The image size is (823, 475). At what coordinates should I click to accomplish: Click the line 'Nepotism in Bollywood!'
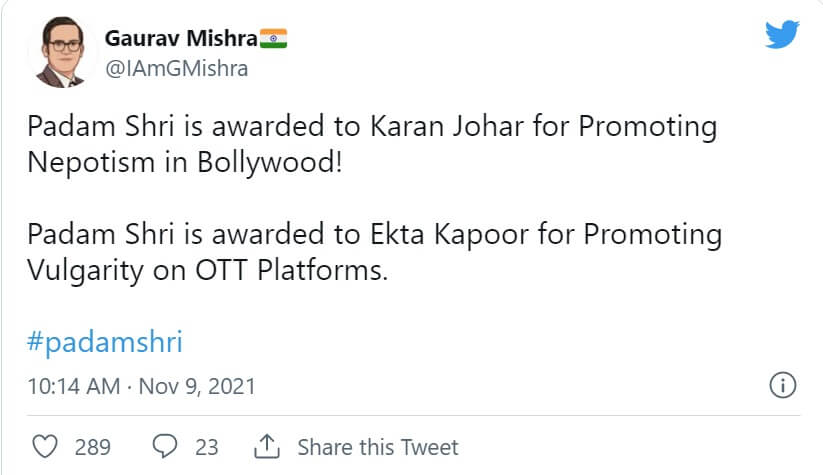[185, 161]
